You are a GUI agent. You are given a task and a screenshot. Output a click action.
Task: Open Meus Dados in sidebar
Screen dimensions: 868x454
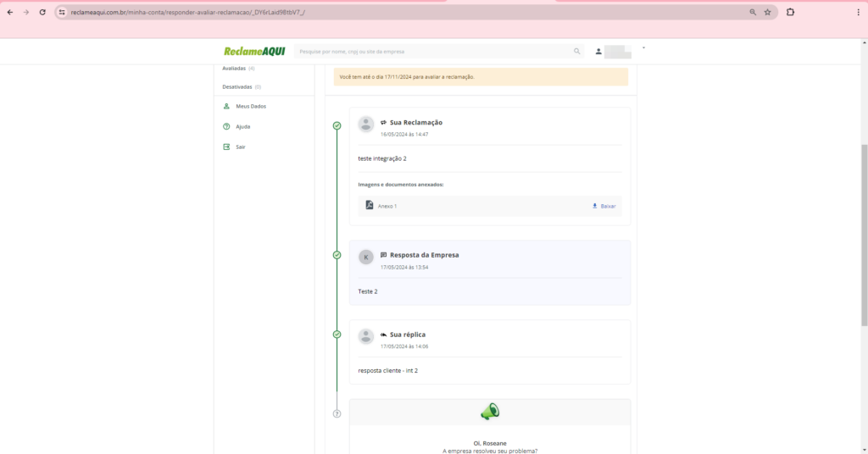tap(250, 106)
